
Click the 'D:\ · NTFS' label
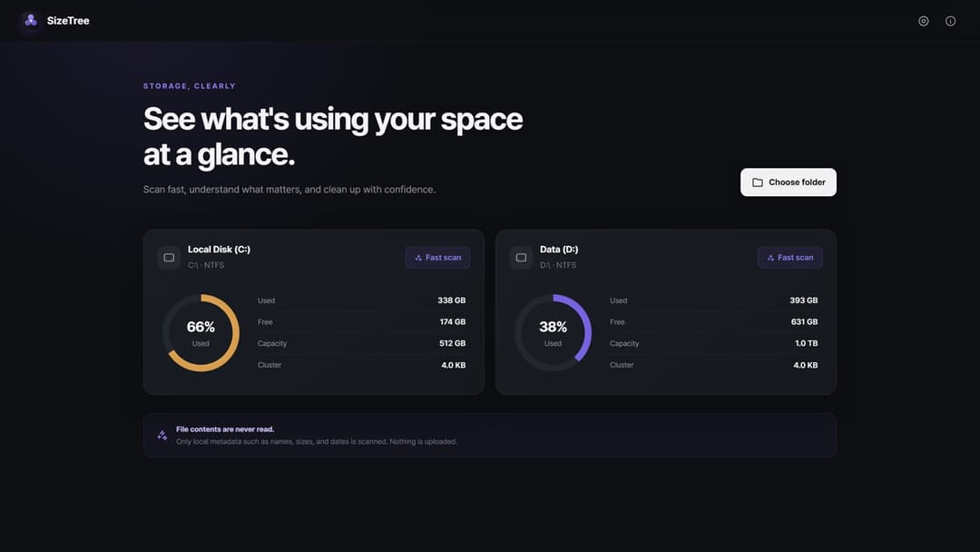coord(558,265)
